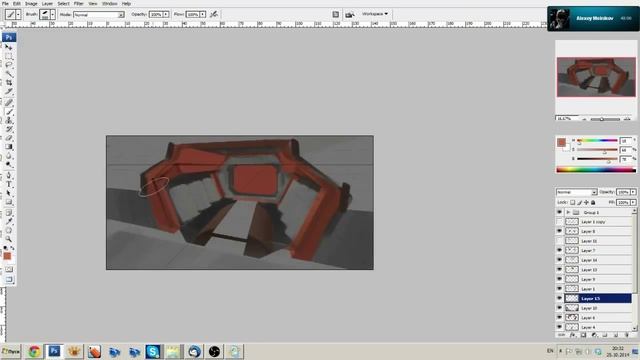Select the Type tool
The height and width of the screenshot is (360, 640).
(x=9, y=184)
